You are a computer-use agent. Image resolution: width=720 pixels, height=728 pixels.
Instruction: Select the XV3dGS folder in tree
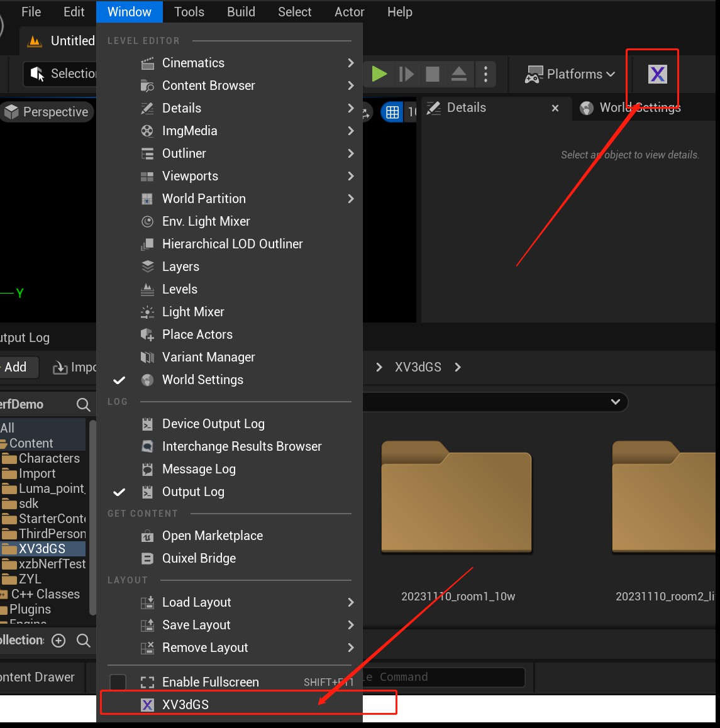pos(43,549)
